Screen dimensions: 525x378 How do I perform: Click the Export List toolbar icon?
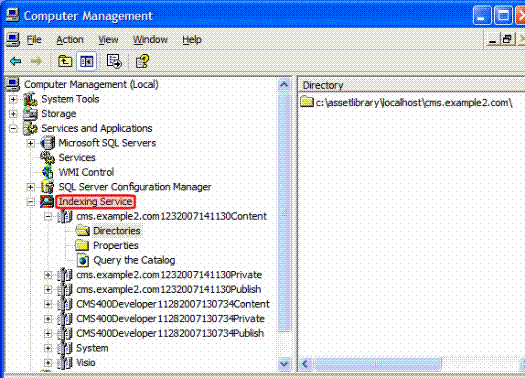coord(114,61)
